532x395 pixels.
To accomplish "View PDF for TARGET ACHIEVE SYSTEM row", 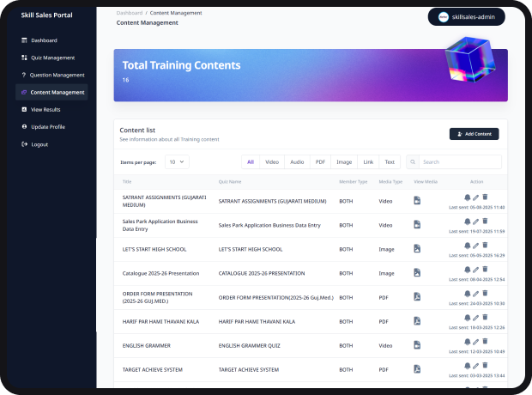I will point(417,369).
